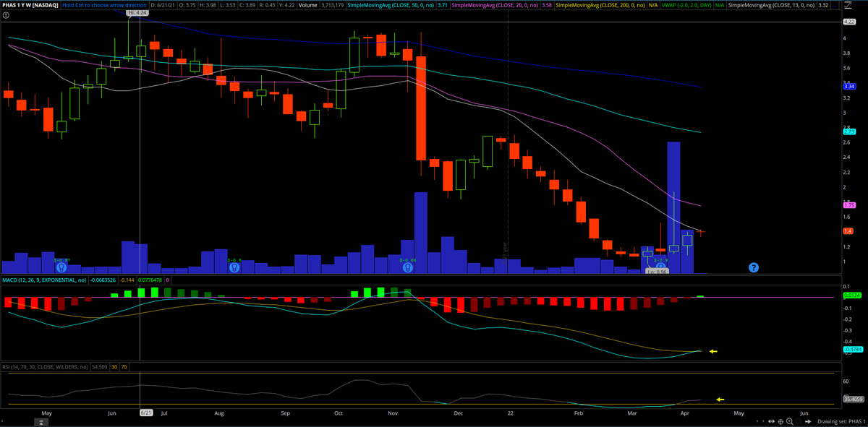Click the O: 3.75 open readout

pyautogui.click(x=187, y=6)
